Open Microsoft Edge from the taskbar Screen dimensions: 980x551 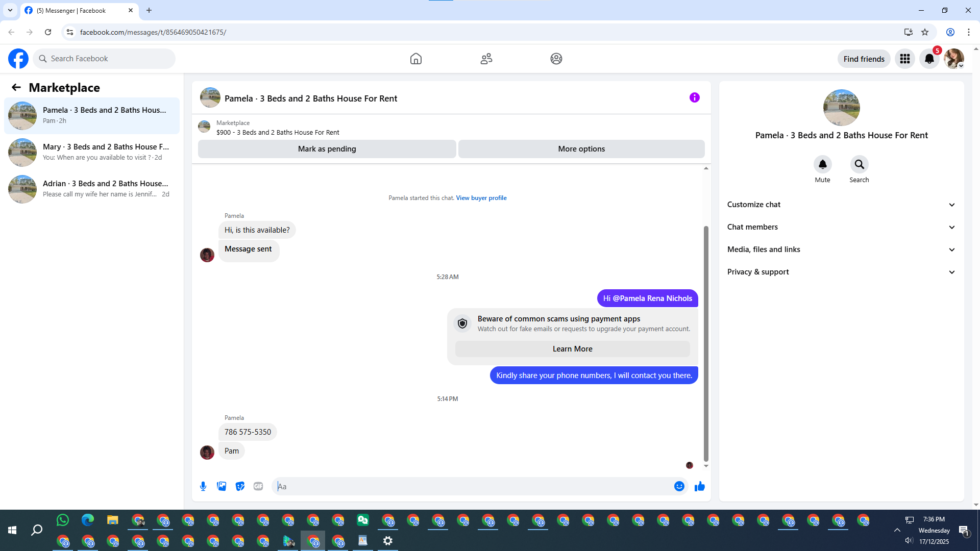point(88,520)
